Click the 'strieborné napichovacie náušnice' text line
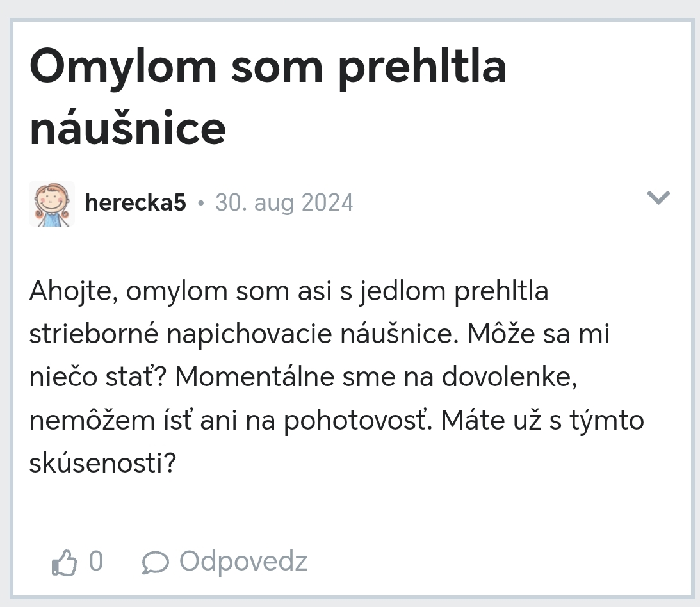 [x=237, y=335]
